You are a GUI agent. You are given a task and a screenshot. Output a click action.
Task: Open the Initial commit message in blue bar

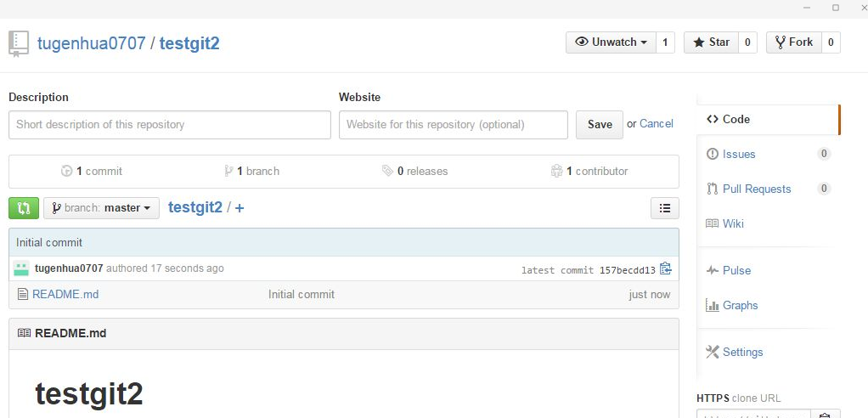pos(49,242)
